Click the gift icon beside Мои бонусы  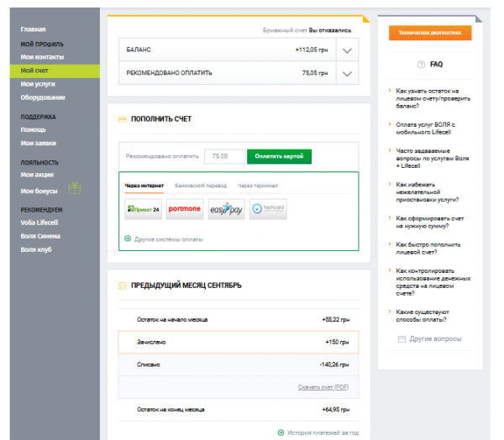75,188
